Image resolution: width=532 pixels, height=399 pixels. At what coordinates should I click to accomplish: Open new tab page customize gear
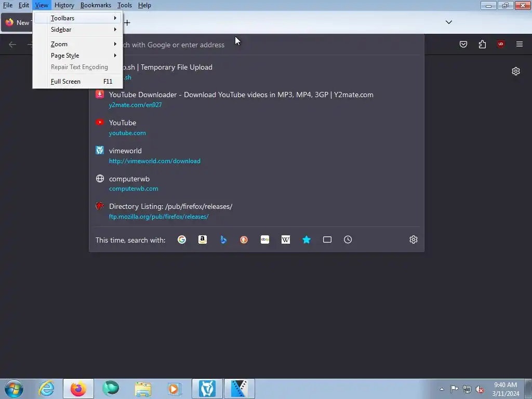tap(516, 71)
